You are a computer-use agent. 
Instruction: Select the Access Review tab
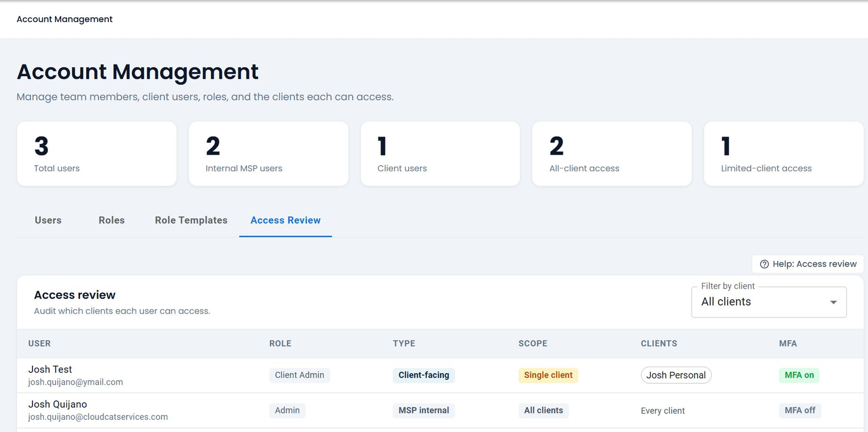pos(285,220)
